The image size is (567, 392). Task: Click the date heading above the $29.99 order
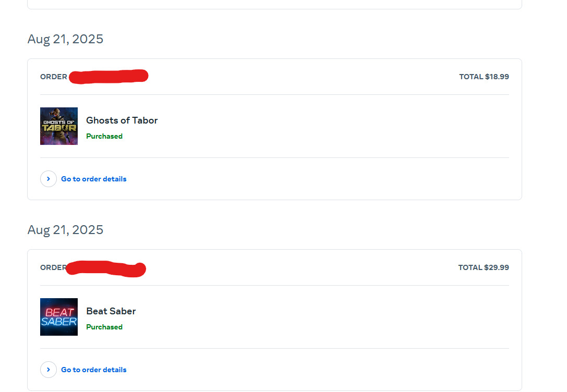click(65, 230)
